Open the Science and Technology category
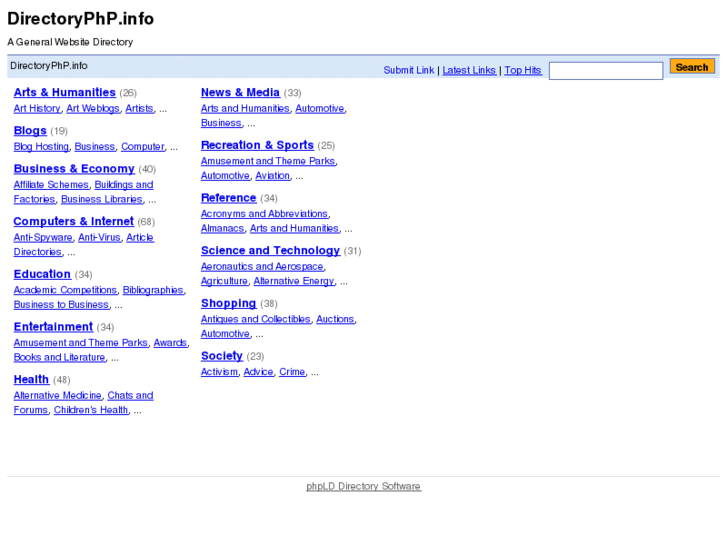The height and width of the screenshot is (545, 727). point(270,250)
